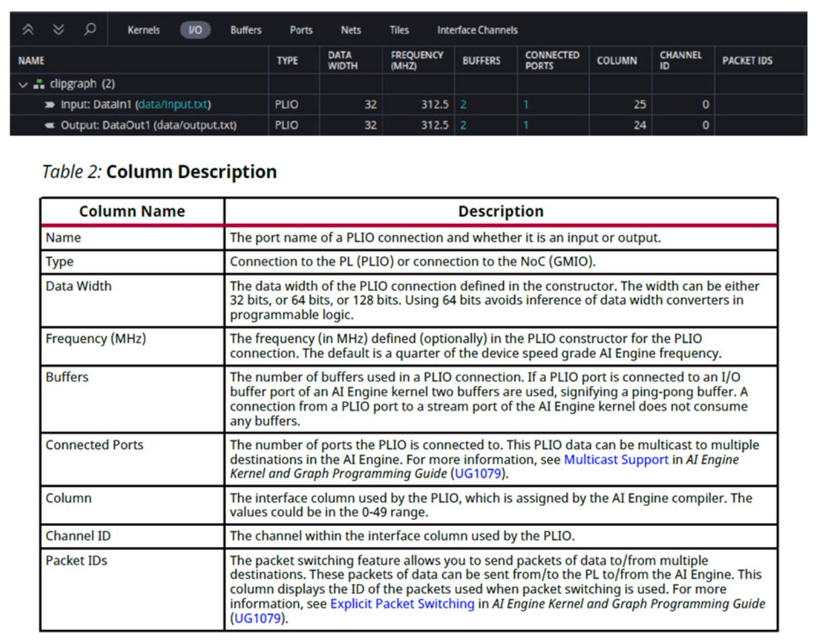Open the Nets tab
The height and width of the screenshot is (644, 824).
tap(351, 30)
